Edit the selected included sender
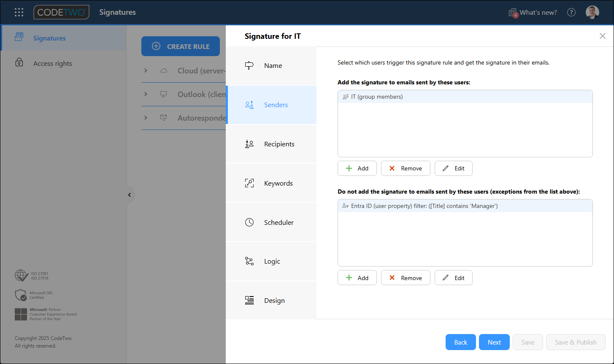614x364 pixels. coord(454,168)
